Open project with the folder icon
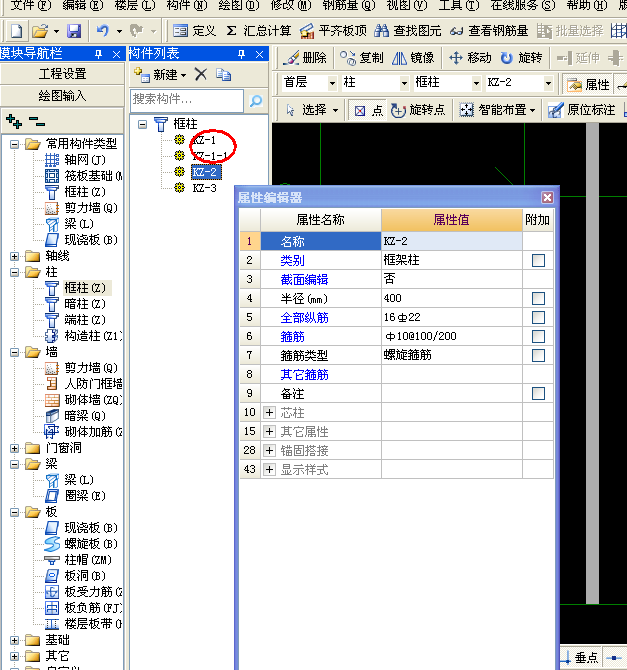The height and width of the screenshot is (670, 627). [40, 31]
